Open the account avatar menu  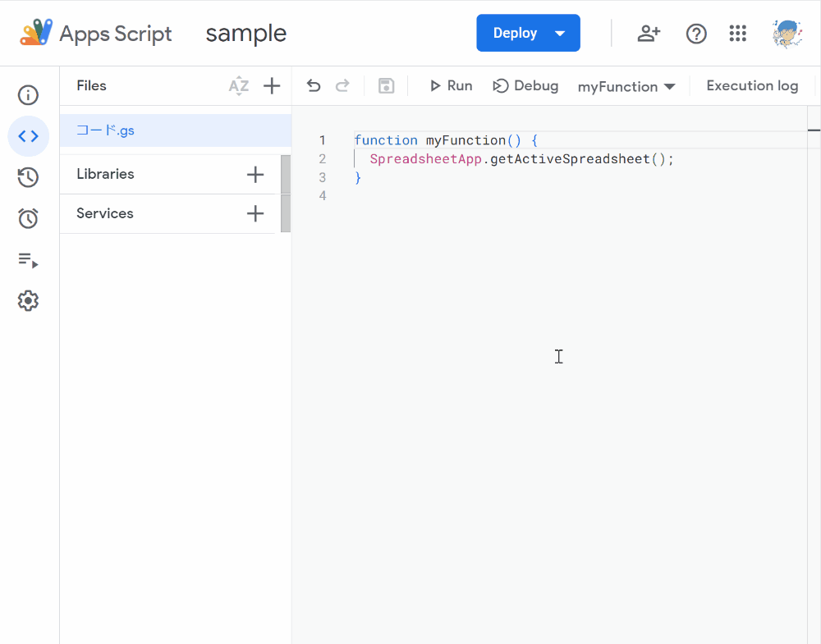pos(787,34)
